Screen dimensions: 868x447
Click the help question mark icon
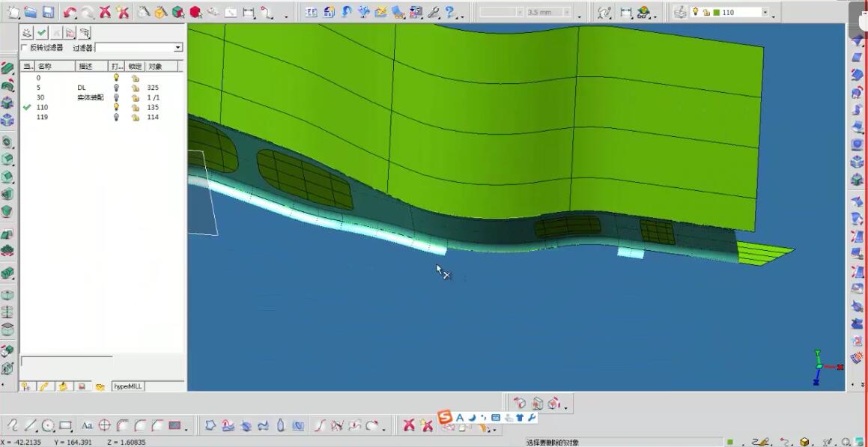coord(450,12)
